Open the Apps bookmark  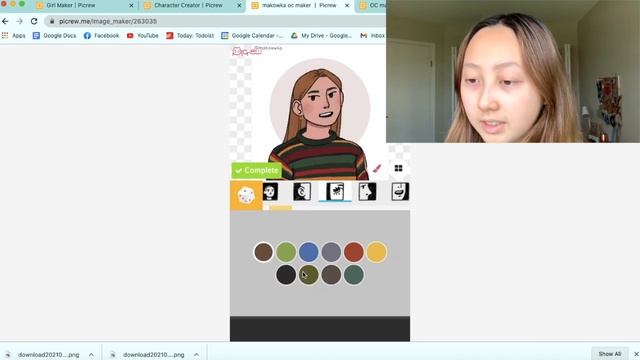coord(13,36)
